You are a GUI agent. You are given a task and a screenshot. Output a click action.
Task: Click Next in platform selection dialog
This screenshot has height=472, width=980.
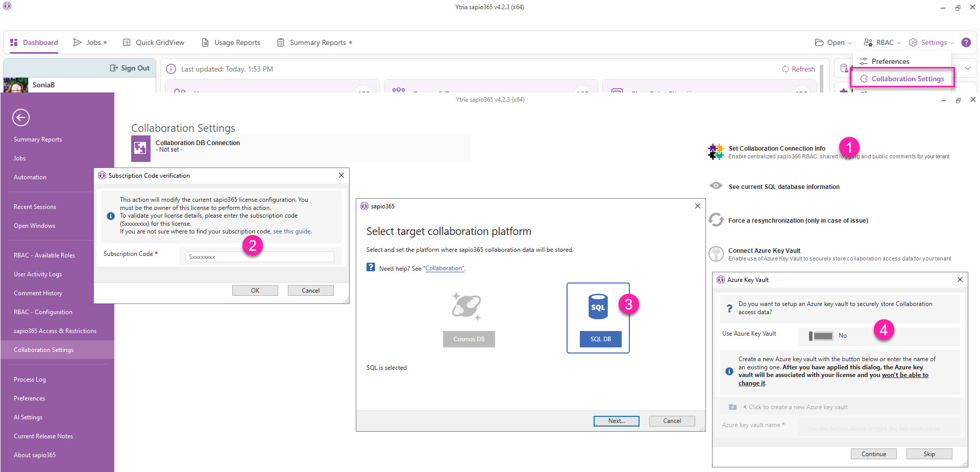coord(617,421)
